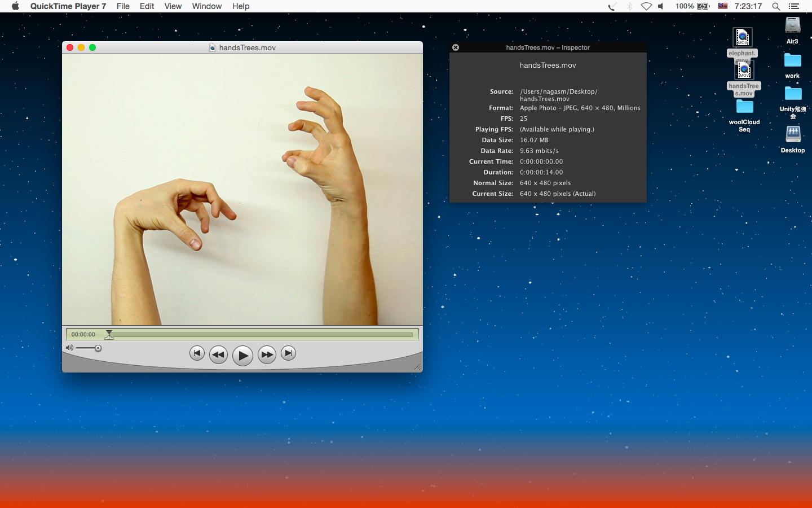Screen dimensions: 812x508
Task: Click the Wi-Fi status icon
Action: [x=646, y=6]
